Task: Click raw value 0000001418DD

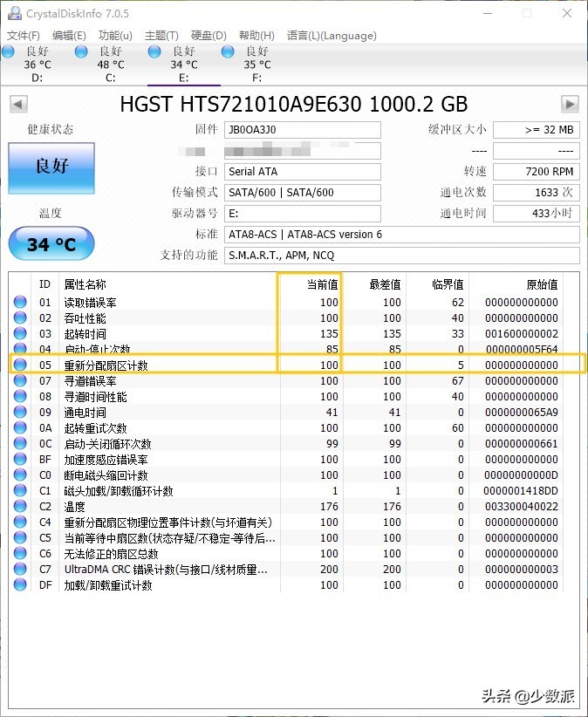Action: tap(521, 491)
